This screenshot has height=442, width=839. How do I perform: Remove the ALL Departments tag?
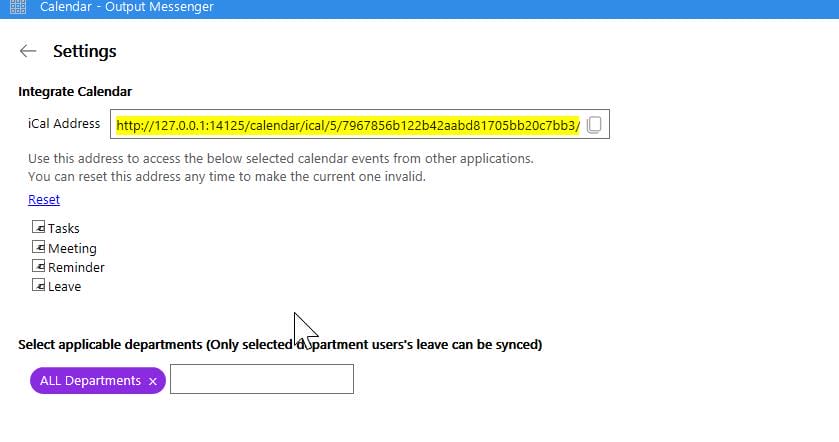(x=152, y=381)
